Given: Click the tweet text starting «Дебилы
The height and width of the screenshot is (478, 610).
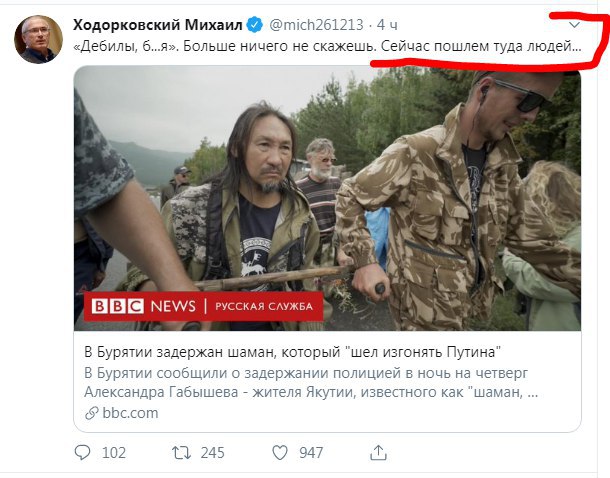Looking at the screenshot, I should [x=327, y=47].
